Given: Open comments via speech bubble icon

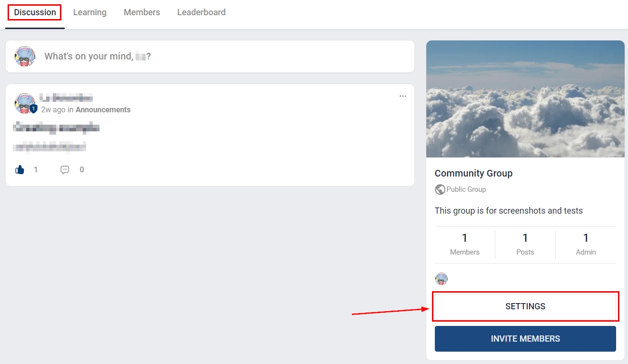Looking at the screenshot, I should (65, 170).
